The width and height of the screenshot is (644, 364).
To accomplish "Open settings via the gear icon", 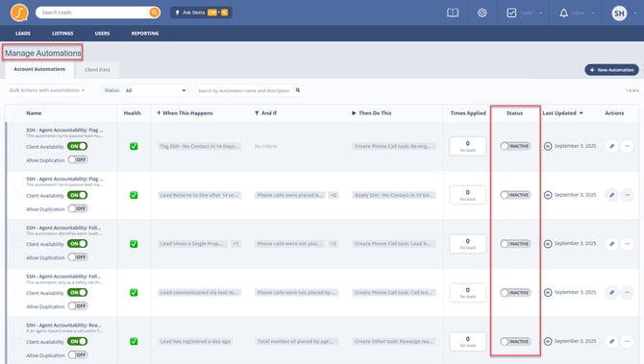I will 483,12.
